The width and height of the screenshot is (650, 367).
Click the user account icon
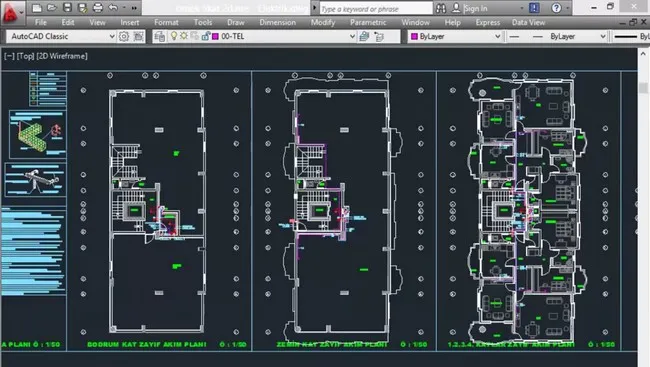click(x=456, y=8)
